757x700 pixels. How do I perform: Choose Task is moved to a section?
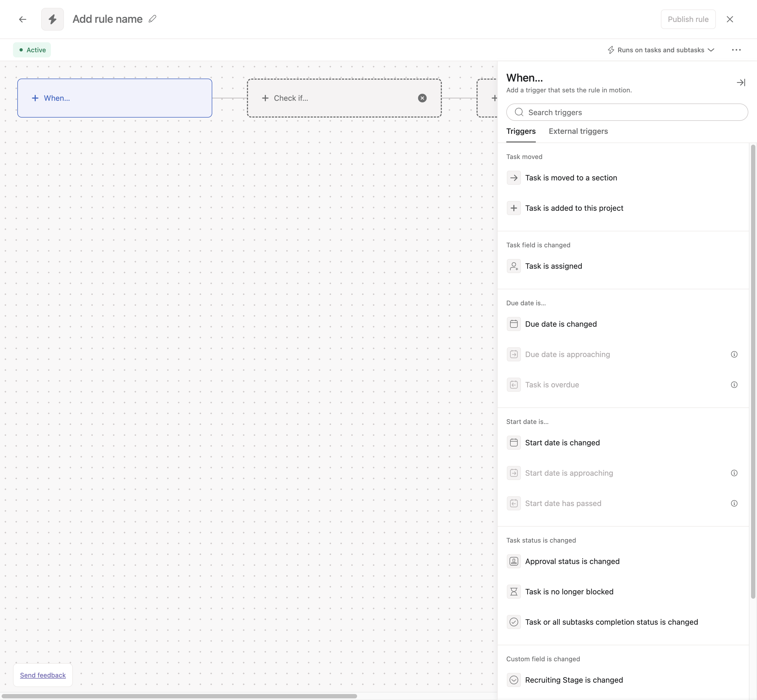tap(623, 178)
